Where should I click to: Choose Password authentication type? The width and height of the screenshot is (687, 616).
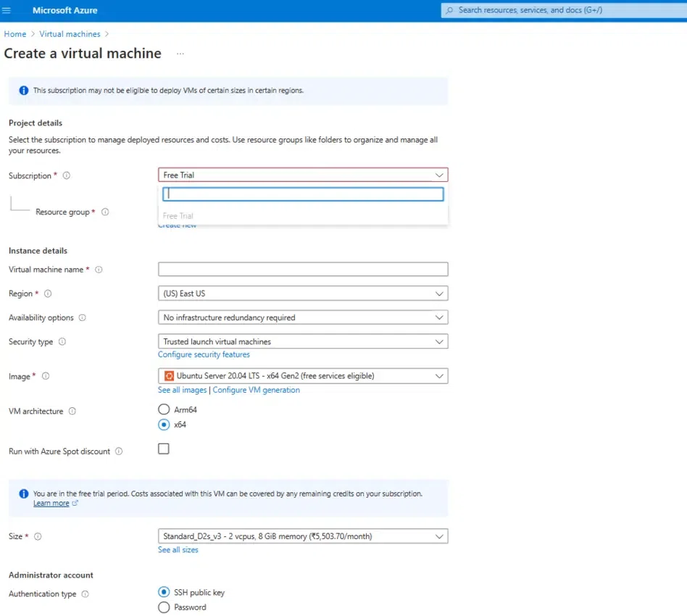tap(164, 607)
